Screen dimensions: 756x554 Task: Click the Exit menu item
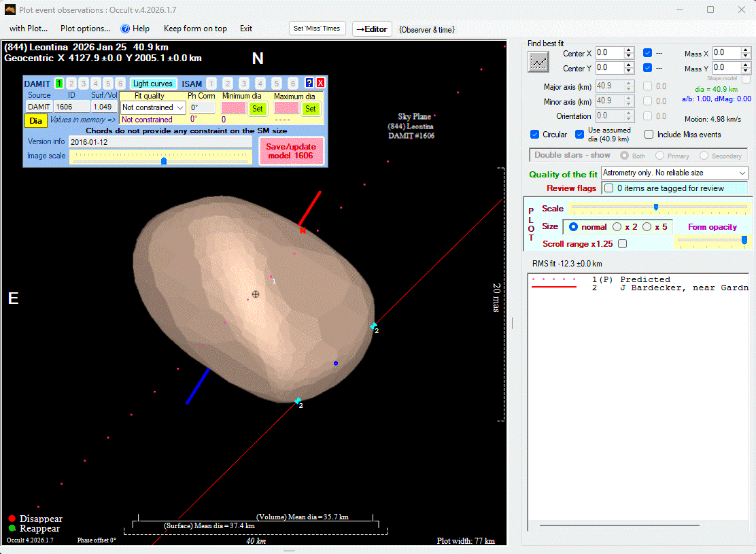tap(246, 29)
